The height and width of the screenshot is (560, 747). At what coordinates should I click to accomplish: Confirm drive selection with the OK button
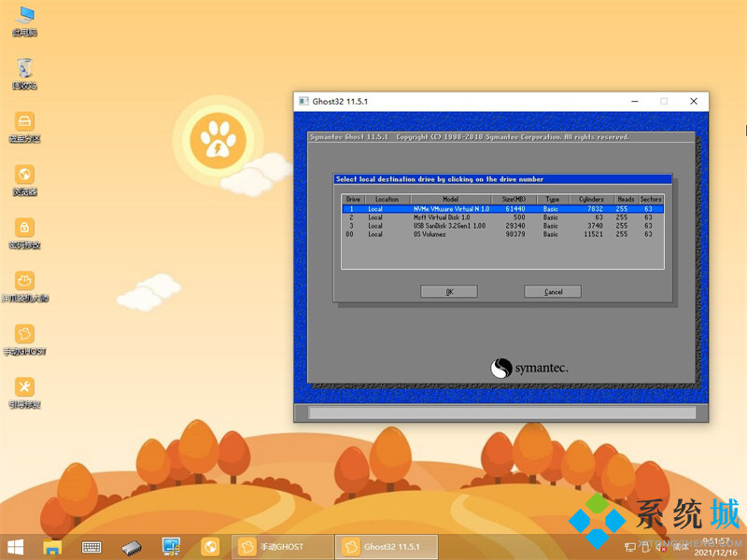tap(449, 291)
